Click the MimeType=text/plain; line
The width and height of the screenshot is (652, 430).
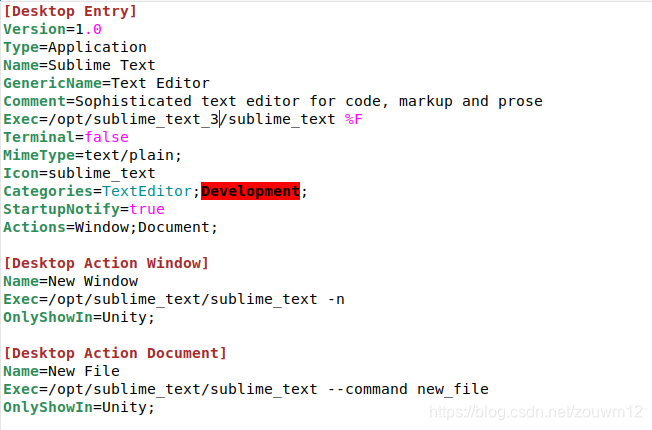[x=93, y=155]
